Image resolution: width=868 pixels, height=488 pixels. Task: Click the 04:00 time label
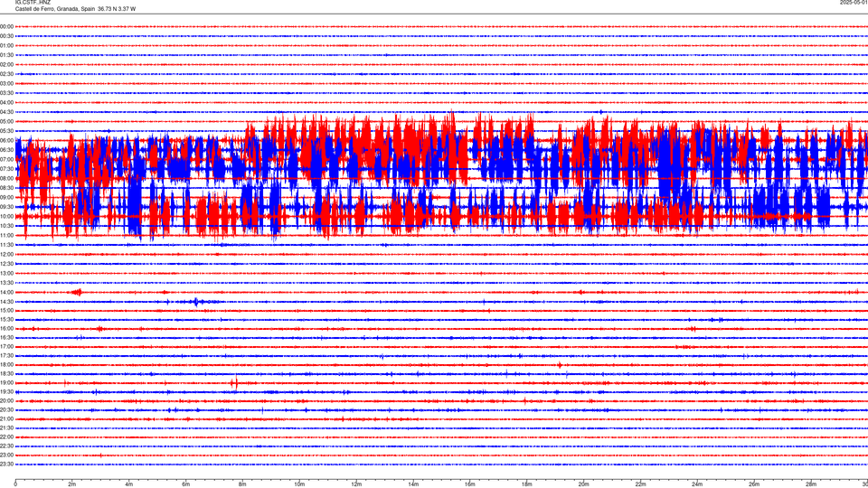(x=6, y=102)
